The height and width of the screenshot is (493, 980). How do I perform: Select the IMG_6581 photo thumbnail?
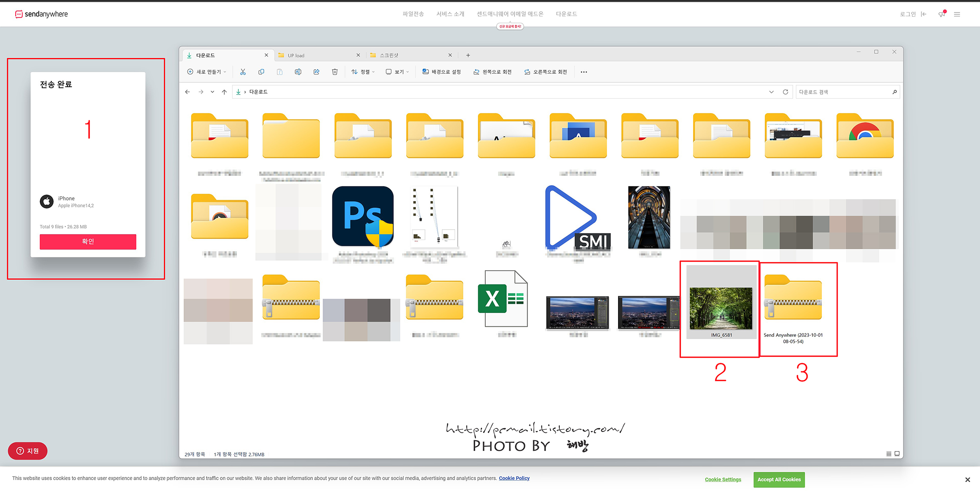point(720,308)
